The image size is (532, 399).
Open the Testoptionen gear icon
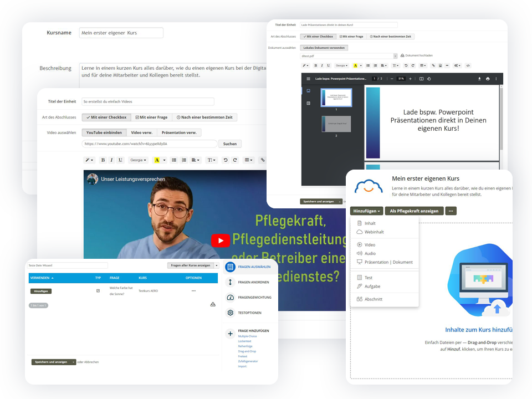(231, 313)
